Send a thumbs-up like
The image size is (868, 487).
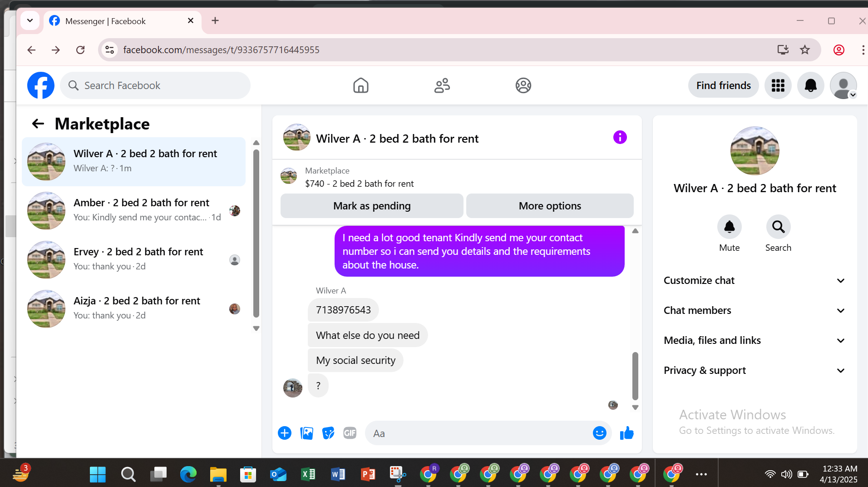click(627, 433)
